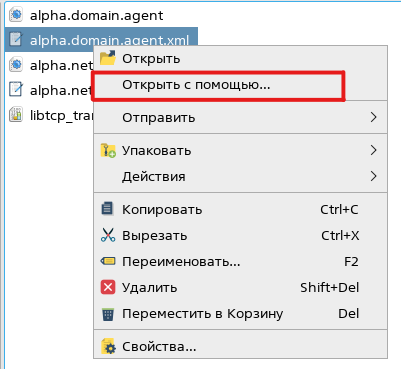Image resolution: width=401 pixels, height=369 pixels.
Task: Click the gear icon beside the first alpha.net file
Action: coord(16,65)
